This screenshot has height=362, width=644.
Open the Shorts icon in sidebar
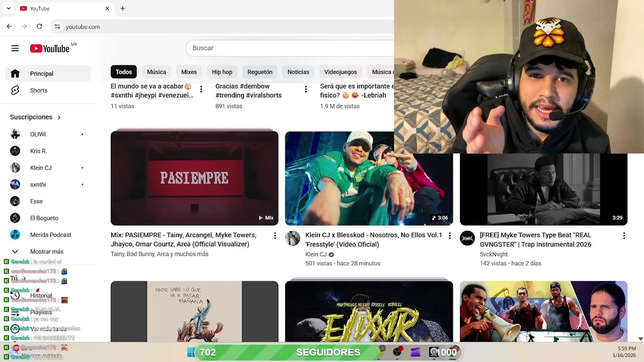click(x=15, y=90)
